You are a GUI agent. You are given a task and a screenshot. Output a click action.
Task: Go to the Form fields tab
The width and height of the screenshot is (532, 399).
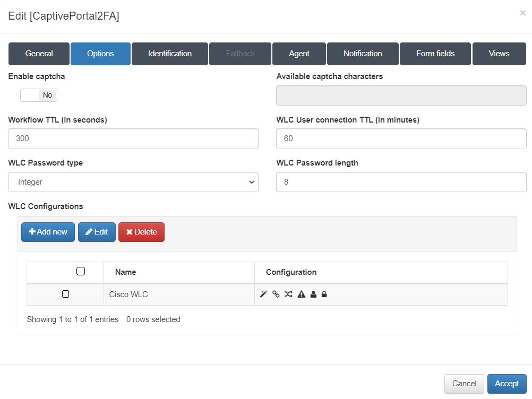pyautogui.click(x=435, y=54)
